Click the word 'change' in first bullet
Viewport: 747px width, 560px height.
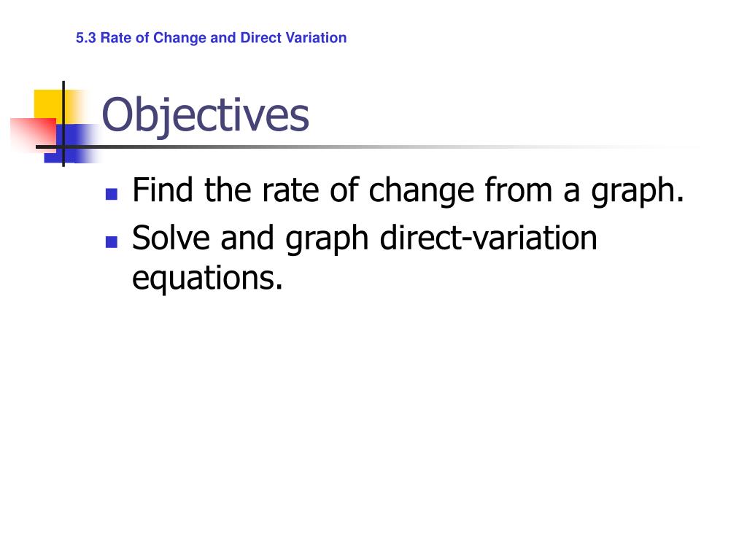(x=421, y=192)
